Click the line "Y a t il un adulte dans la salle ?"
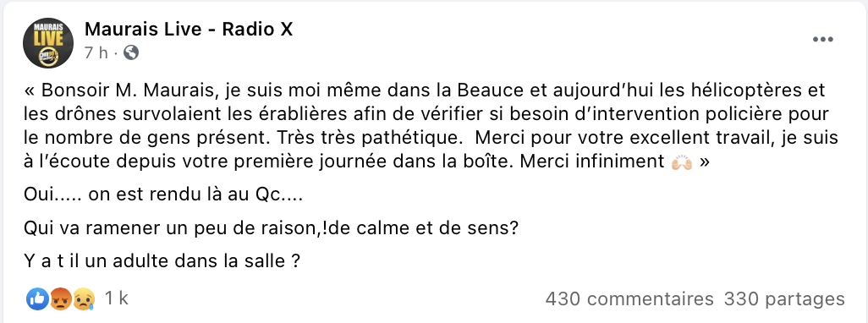The image size is (868, 323). [x=162, y=260]
